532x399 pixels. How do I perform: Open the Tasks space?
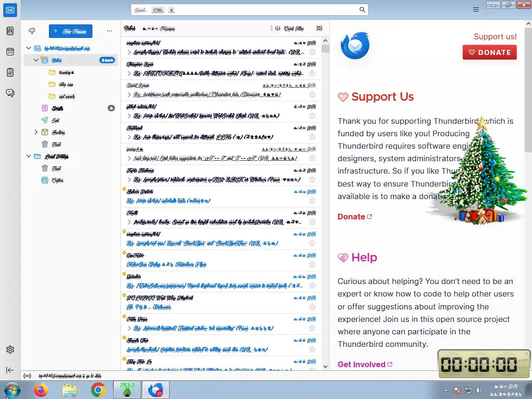click(x=10, y=72)
